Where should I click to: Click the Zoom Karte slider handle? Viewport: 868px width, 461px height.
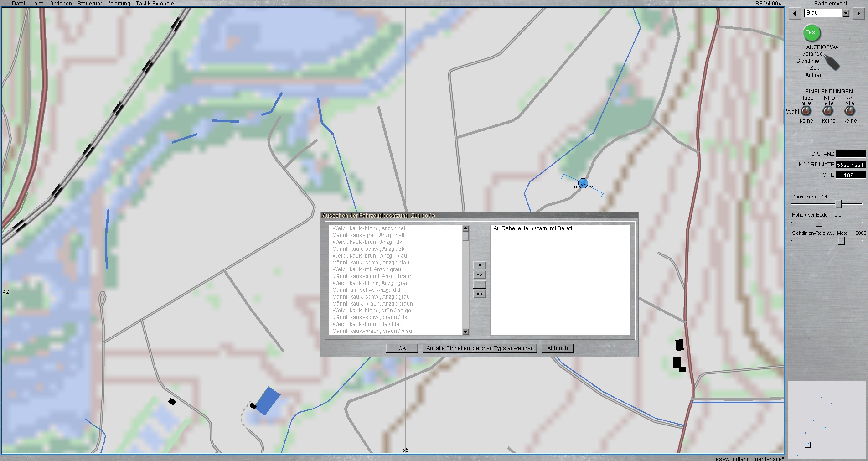(x=838, y=204)
